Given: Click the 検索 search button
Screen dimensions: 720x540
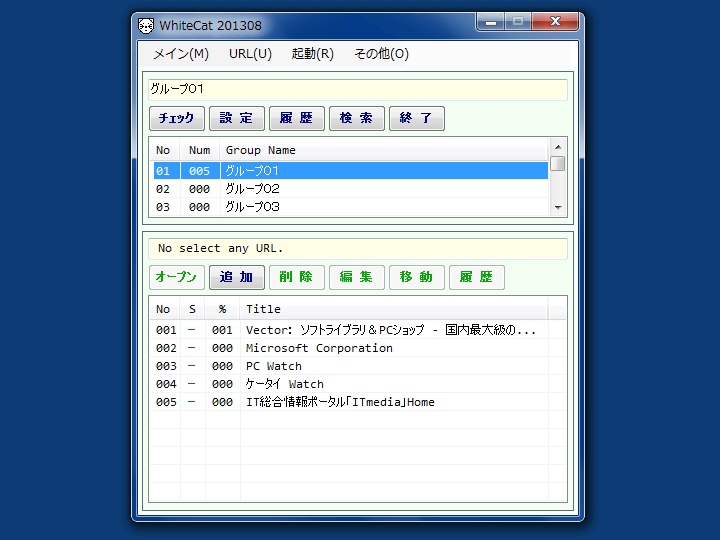Looking at the screenshot, I should tap(357, 118).
